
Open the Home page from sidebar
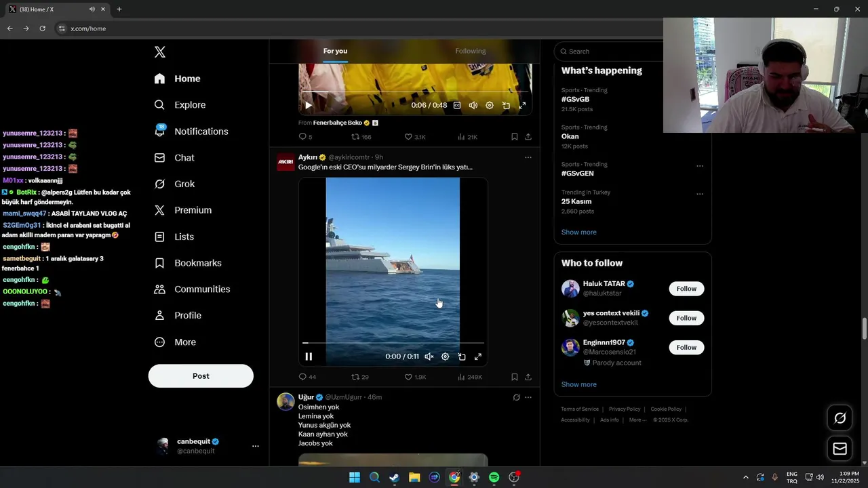(x=178, y=79)
